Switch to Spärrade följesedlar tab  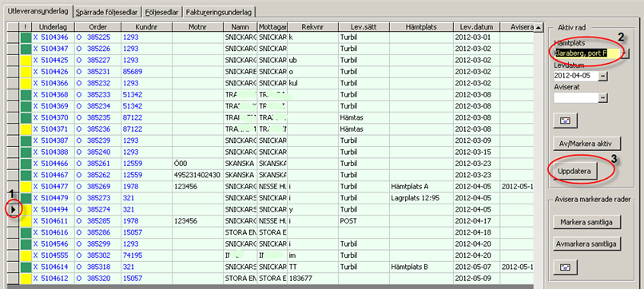[108, 12]
